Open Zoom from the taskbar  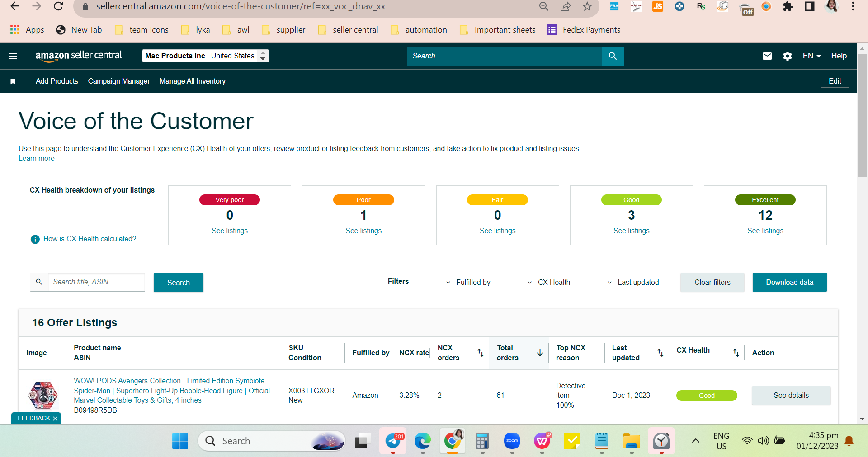point(512,441)
